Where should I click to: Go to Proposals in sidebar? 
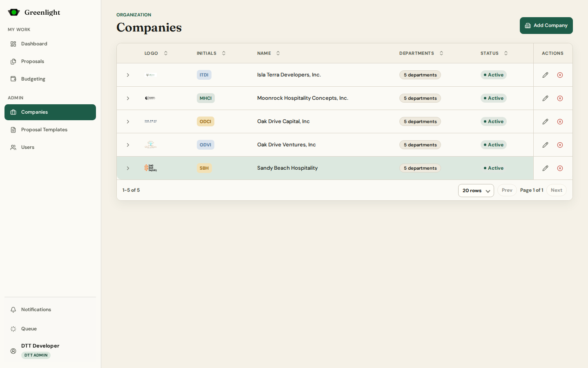50,61
